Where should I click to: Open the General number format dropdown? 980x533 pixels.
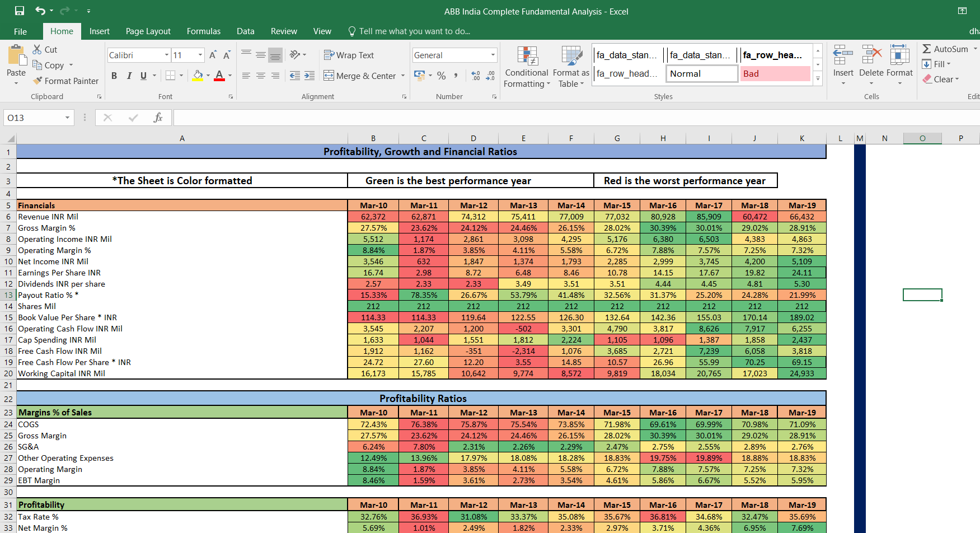click(x=493, y=55)
